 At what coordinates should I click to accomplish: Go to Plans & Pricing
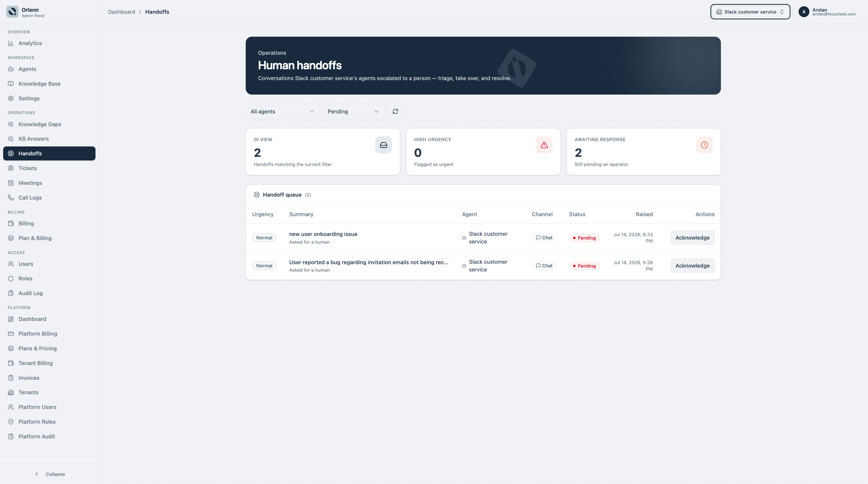[49, 348]
